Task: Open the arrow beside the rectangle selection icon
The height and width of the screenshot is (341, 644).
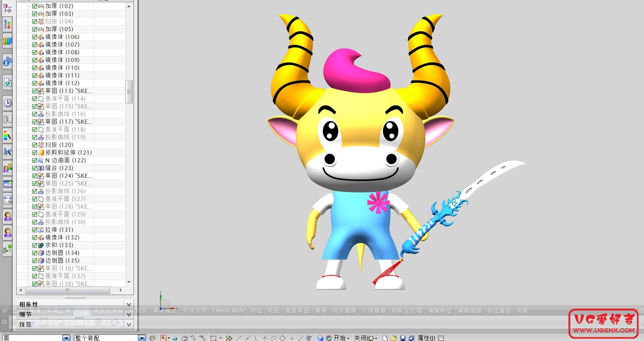Action: [220, 338]
